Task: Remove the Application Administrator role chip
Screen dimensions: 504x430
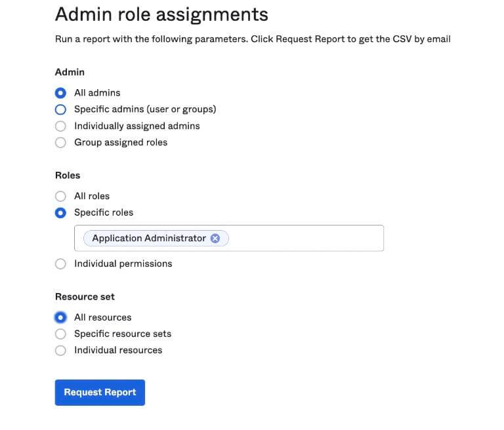Action: (215, 239)
